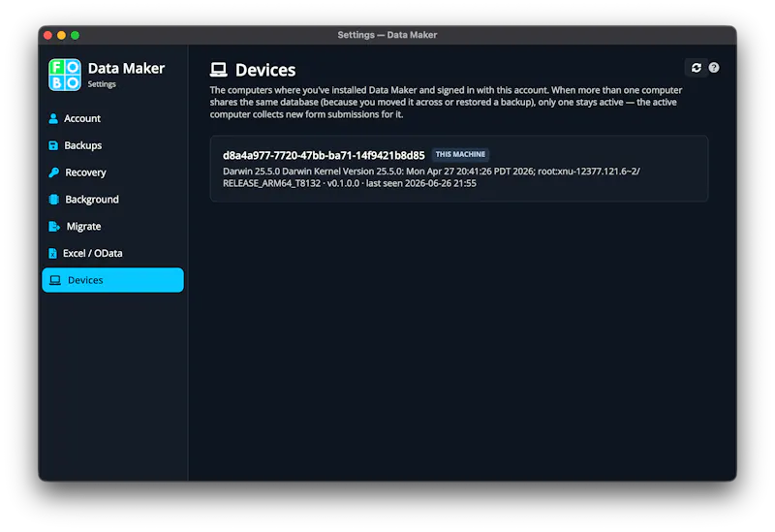The width and height of the screenshot is (775, 532).
Task: Click the laptop icon beside Devices heading
Action: tap(219, 70)
